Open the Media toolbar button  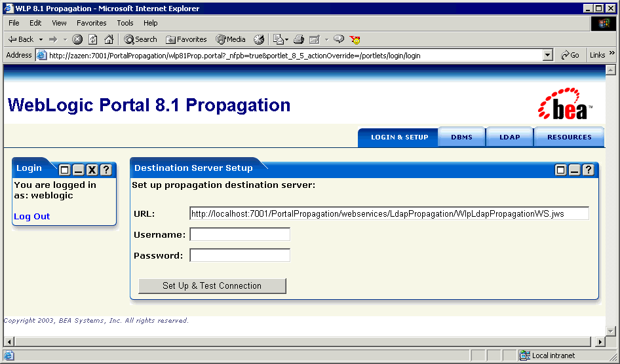231,39
